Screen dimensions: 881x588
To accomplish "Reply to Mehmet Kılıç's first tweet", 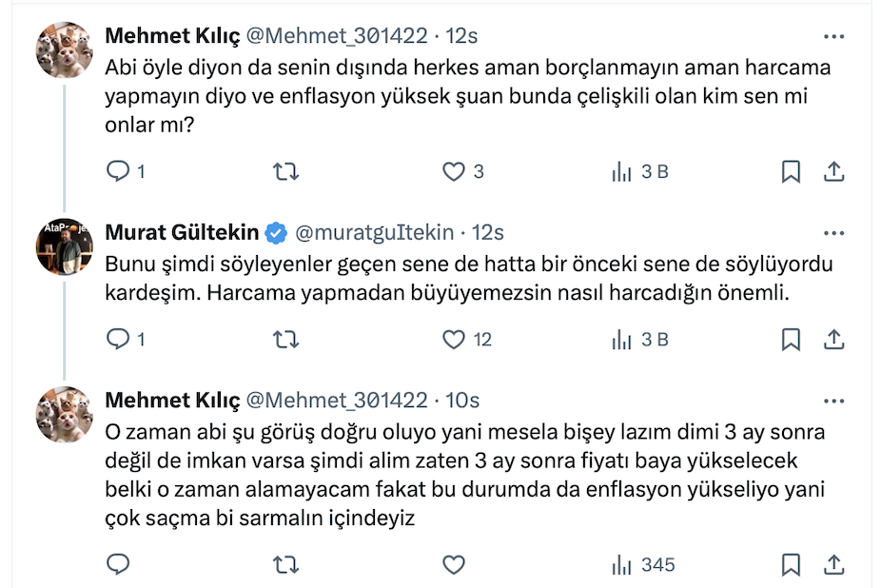I will point(118,171).
